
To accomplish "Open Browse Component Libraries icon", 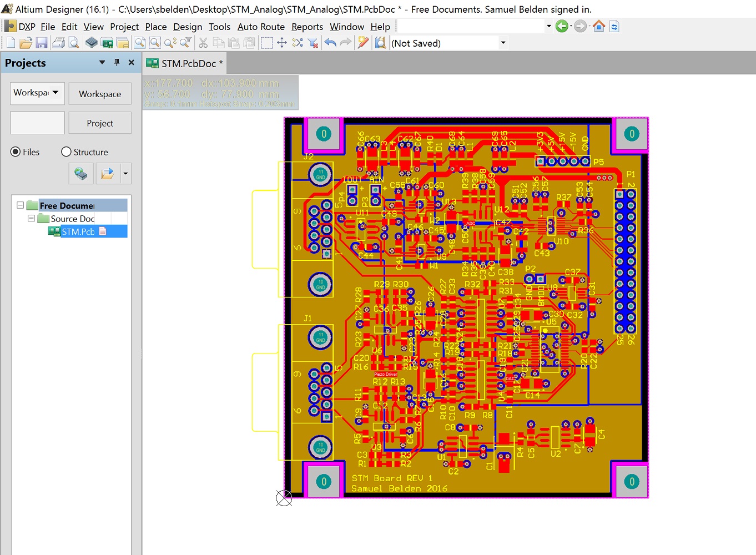I will (x=380, y=43).
